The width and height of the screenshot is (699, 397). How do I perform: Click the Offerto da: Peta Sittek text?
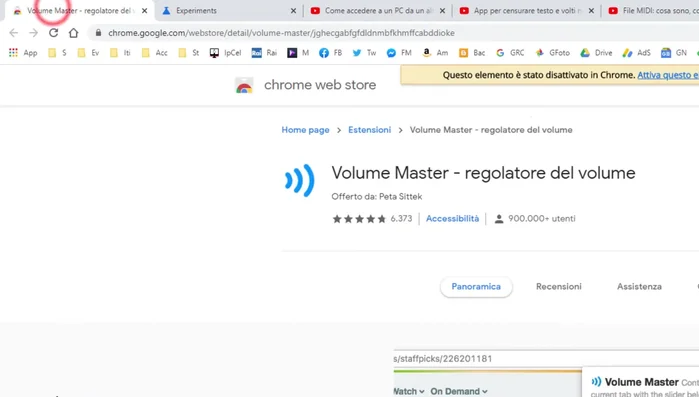pyautogui.click(x=376, y=196)
